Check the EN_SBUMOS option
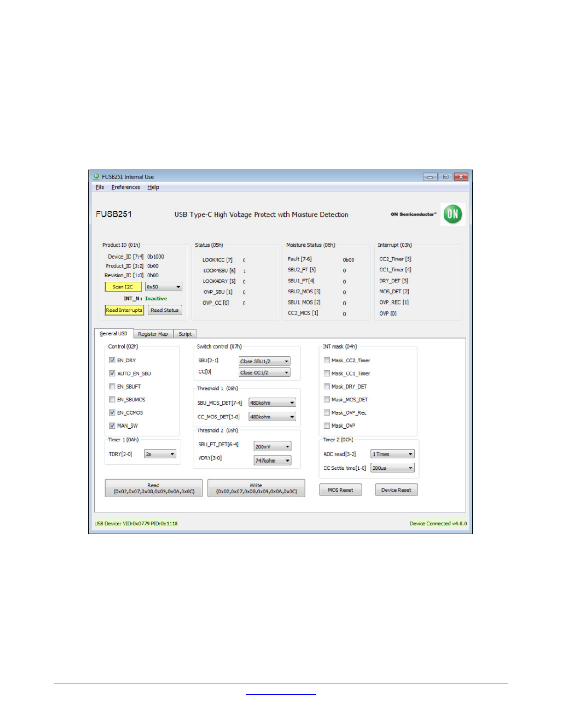Screen dimensions: 563x728 [x=112, y=400]
